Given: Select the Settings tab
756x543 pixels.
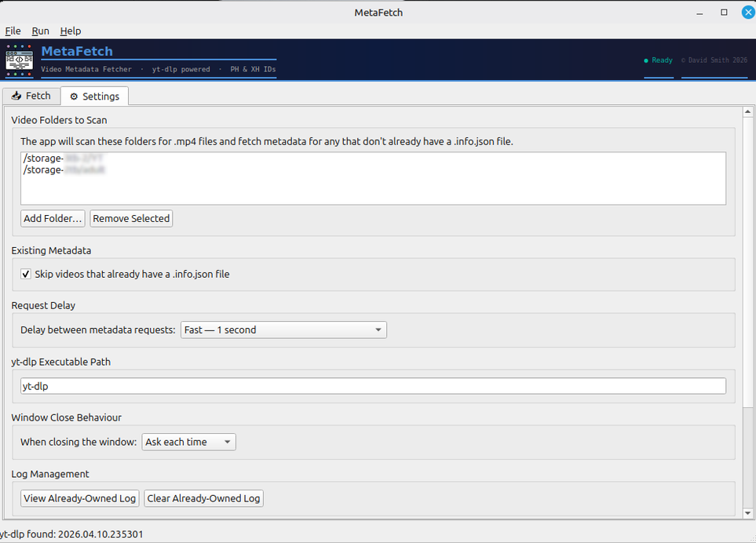Looking at the screenshot, I should (94, 97).
